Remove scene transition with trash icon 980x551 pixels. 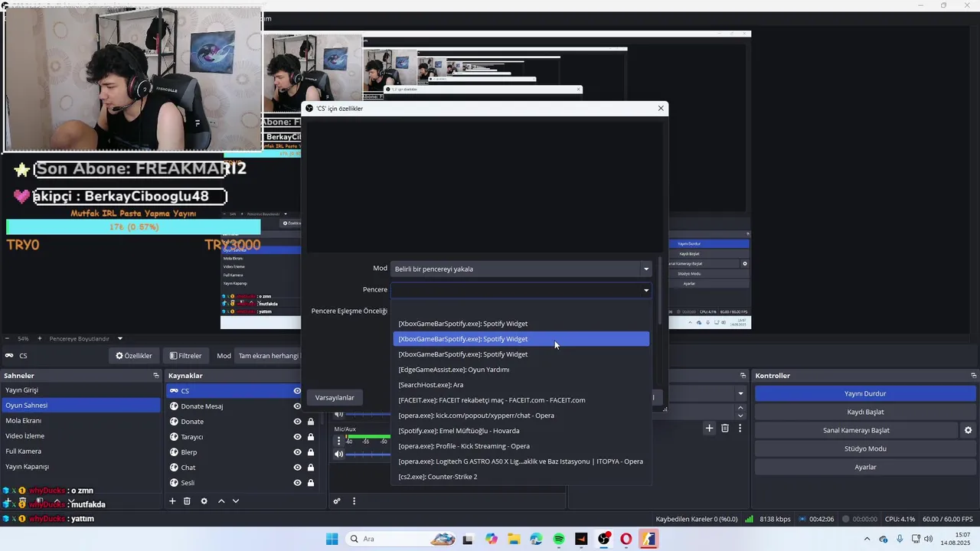pyautogui.click(x=725, y=429)
